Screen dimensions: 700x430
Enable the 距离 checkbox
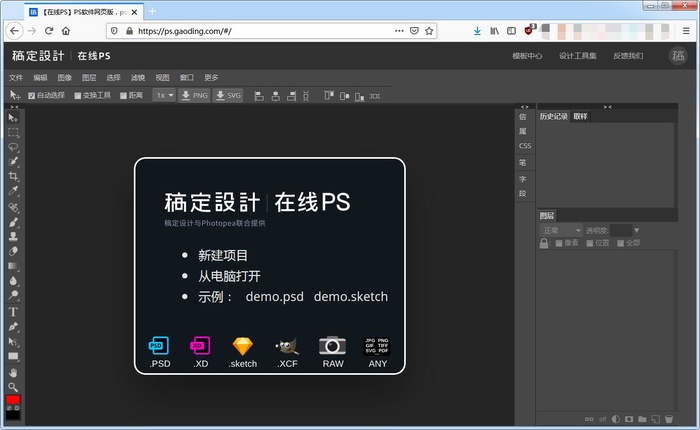[x=122, y=96]
